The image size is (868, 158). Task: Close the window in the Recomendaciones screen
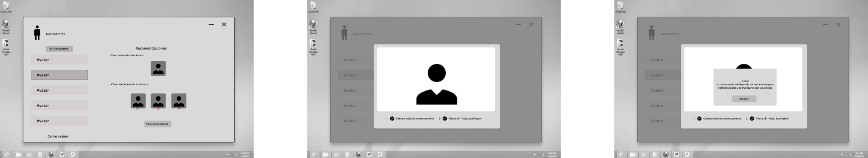click(x=224, y=25)
